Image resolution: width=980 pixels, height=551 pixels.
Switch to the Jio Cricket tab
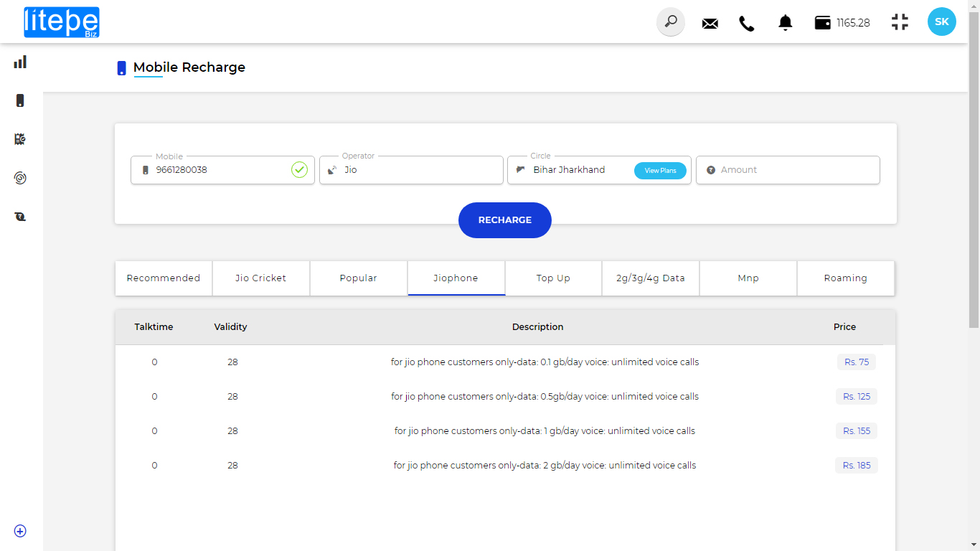(261, 278)
